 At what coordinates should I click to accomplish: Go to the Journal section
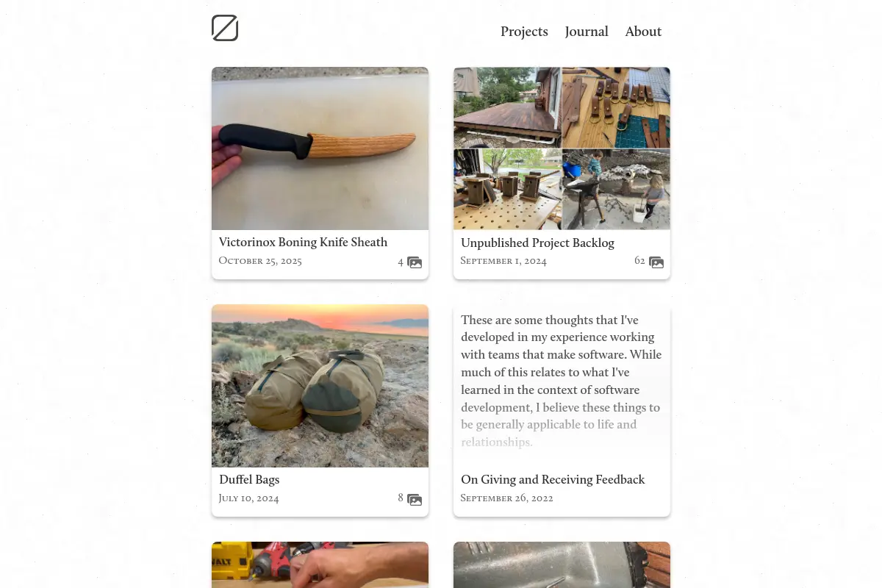click(x=587, y=32)
